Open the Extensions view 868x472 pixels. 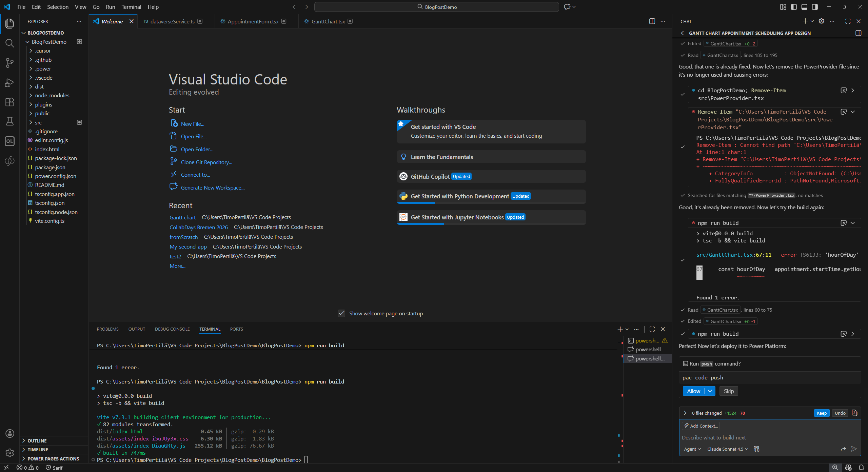[x=9, y=102]
